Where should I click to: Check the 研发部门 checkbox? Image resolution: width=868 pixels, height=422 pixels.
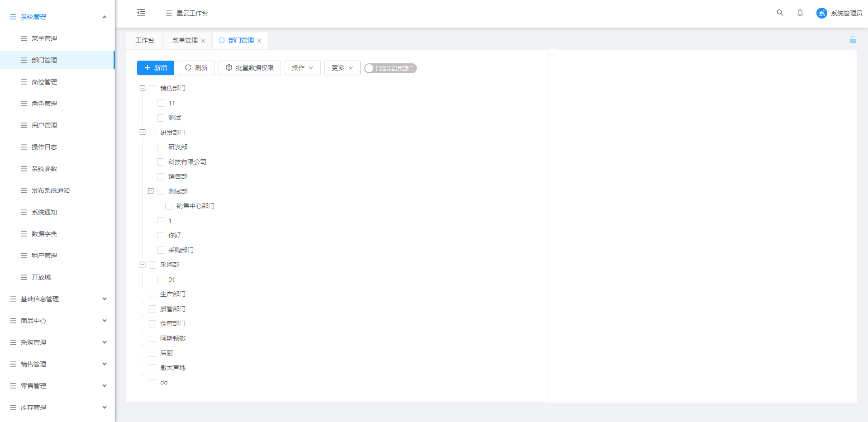pos(153,133)
